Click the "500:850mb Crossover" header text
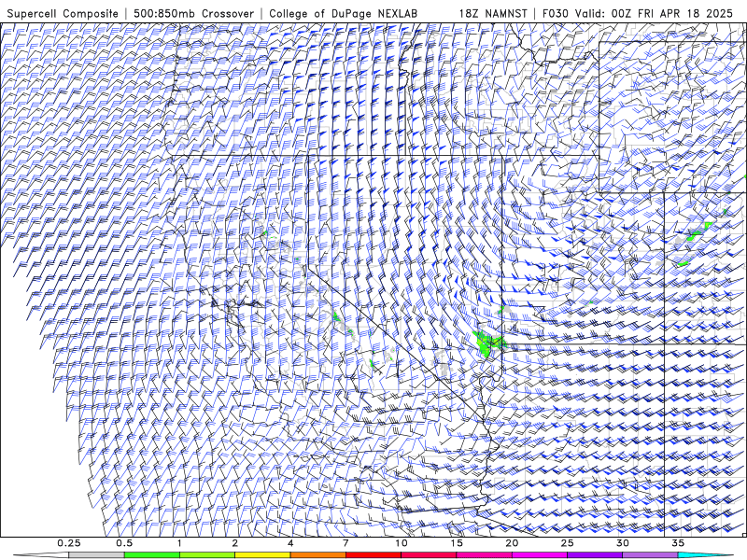This screenshot has height=560, width=747. (193, 14)
